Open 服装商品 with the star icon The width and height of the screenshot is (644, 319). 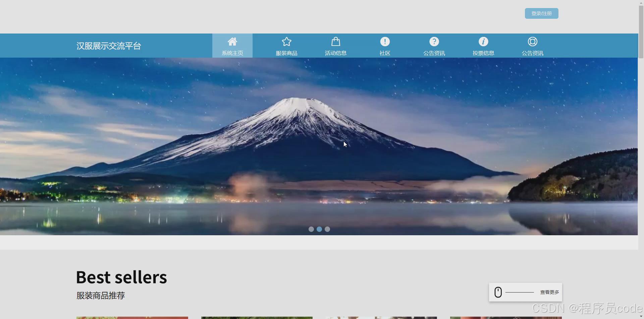[x=286, y=46]
